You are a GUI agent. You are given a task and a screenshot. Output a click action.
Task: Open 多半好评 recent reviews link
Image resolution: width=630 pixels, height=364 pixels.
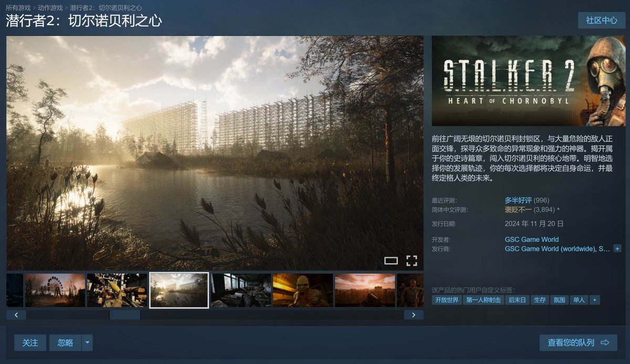coord(518,200)
